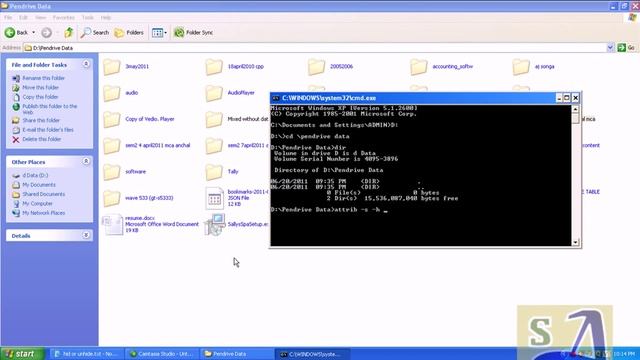Click the cmd window scroll up arrow
640x360 pixels.
pyautogui.click(x=576, y=109)
